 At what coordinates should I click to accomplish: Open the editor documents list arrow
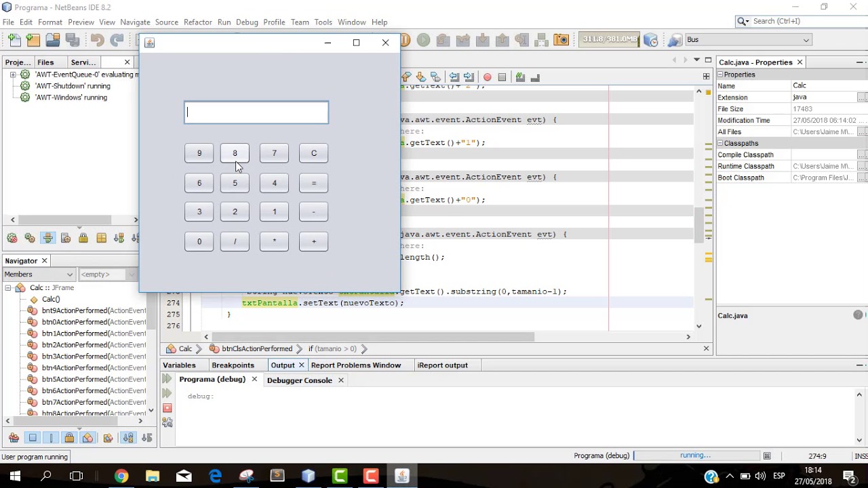696,60
